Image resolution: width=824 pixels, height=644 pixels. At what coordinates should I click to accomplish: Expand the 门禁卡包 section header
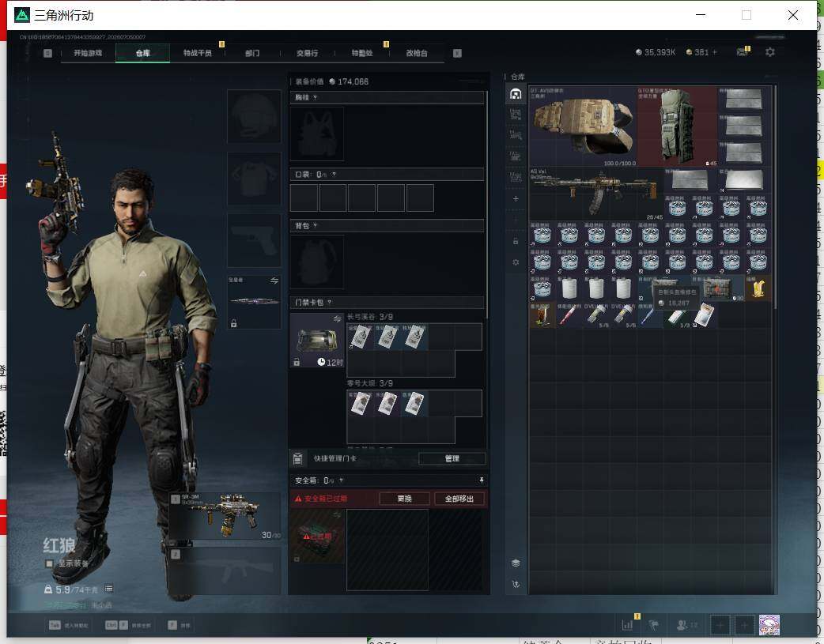(x=387, y=302)
